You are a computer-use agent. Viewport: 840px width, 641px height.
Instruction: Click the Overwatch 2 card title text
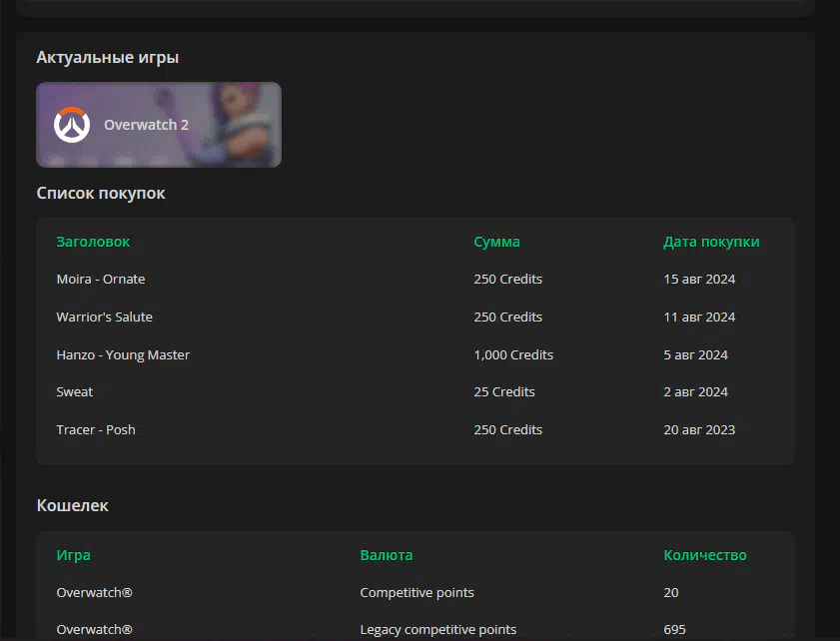(x=146, y=125)
